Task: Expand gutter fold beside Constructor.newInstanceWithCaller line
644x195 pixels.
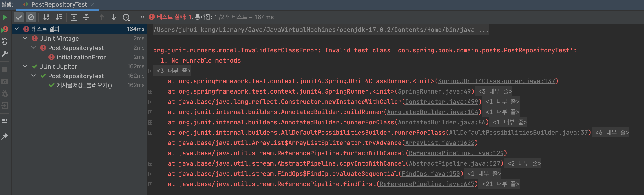Action: point(150,102)
